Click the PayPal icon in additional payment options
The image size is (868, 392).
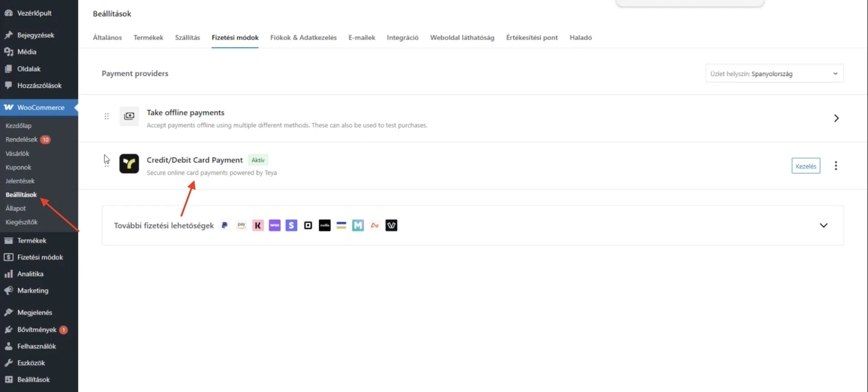point(225,225)
